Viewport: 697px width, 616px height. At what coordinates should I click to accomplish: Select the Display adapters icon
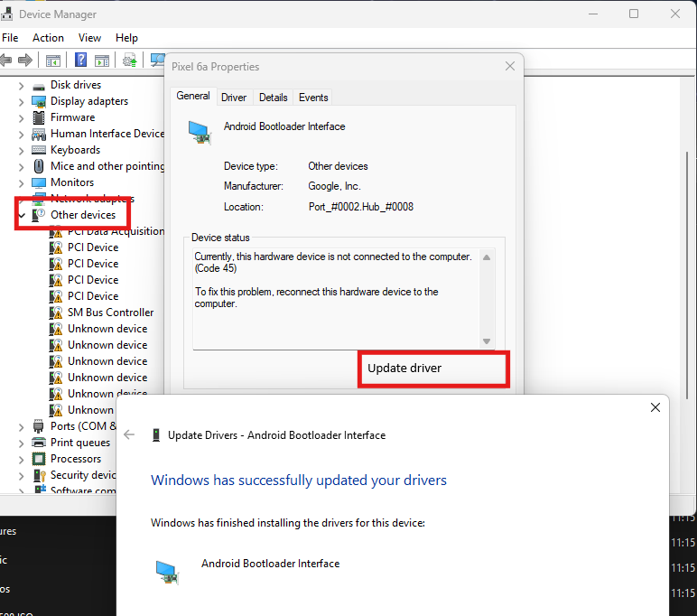click(x=39, y=102)
